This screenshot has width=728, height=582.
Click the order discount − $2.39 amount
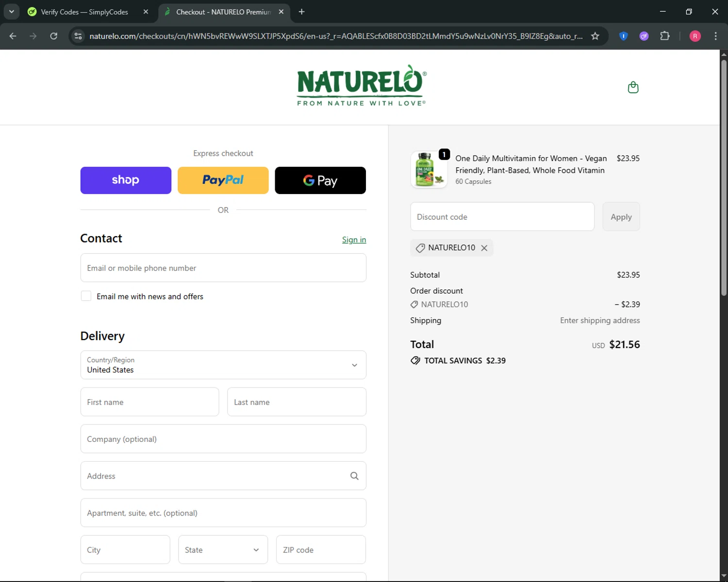[628, 304]
